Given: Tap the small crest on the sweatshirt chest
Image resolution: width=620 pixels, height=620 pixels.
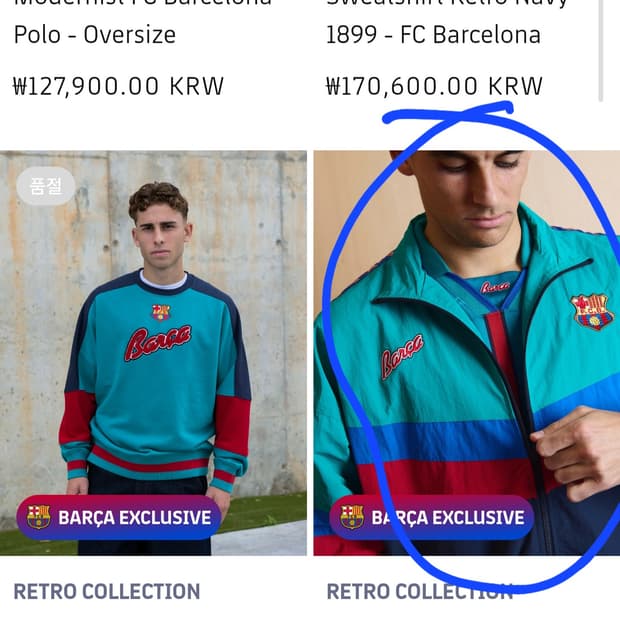Looking at the screenshot, I should (x=160, y=312).
